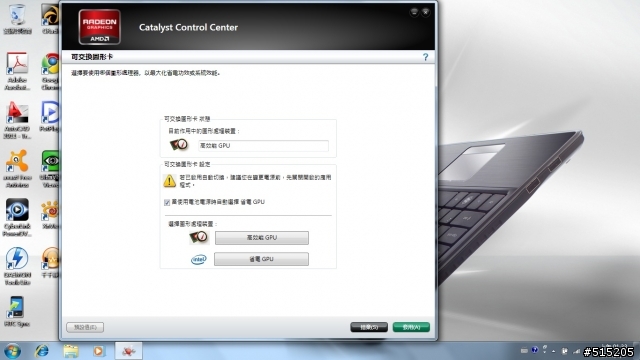Open Google Chrome desktop shortcut
The width and height of the screenshot is (640, 360).
tap(50, 71)
